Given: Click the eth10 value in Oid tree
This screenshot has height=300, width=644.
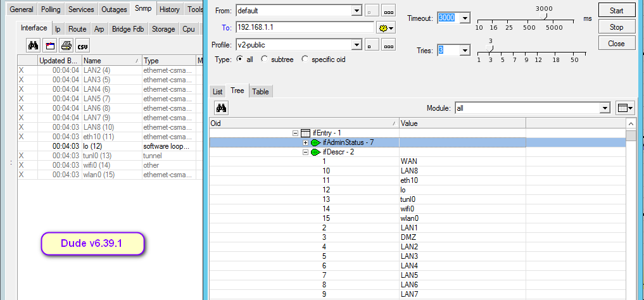Looking at the screenshot, I should [408, 180].
